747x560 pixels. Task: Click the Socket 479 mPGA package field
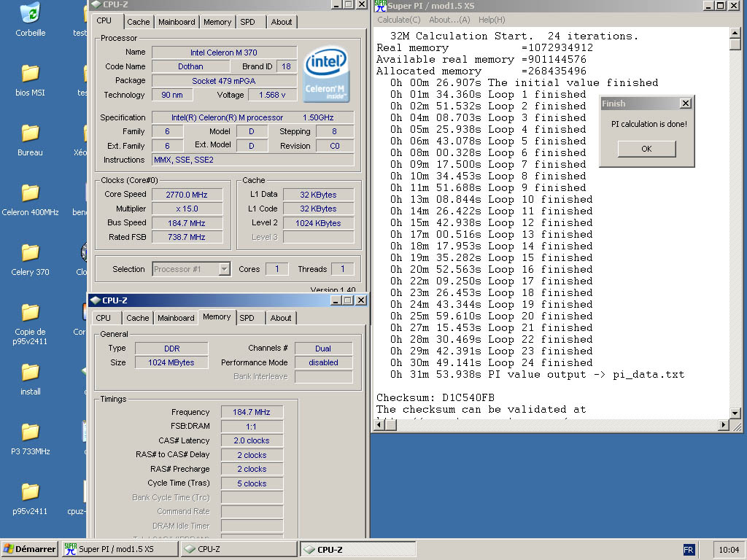(224, 81)
